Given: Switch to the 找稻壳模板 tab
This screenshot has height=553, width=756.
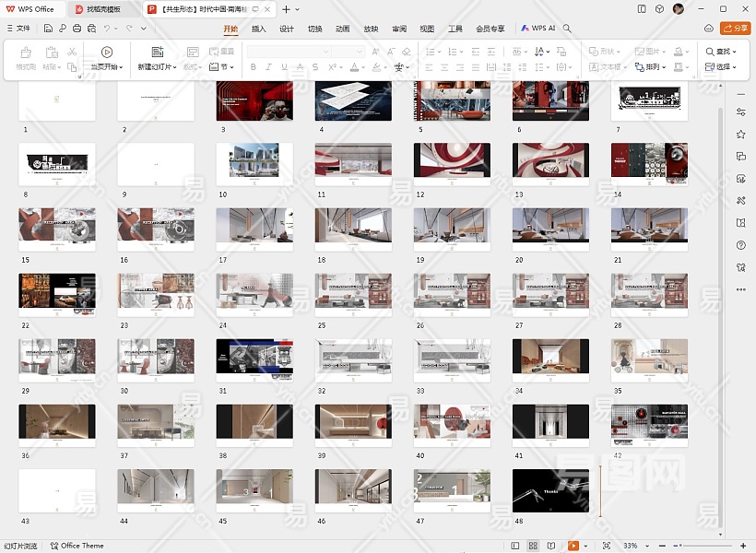Looking at the screenshot, I should click(102, 9).
